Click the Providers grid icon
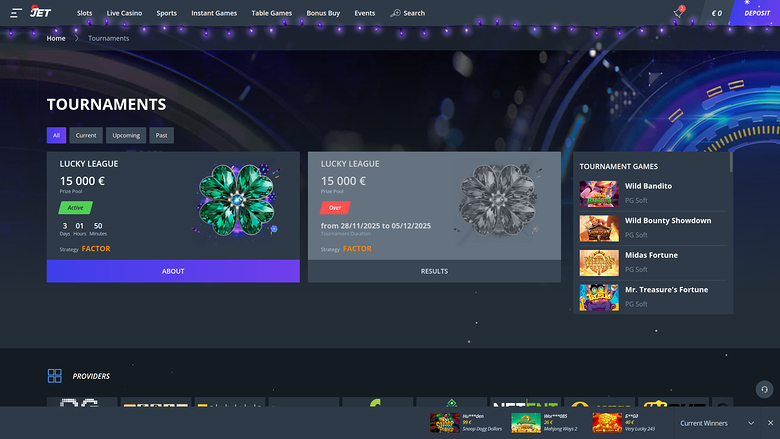Image resolution: width=780 pixels, height=439 pixels. tap(55, 376)
